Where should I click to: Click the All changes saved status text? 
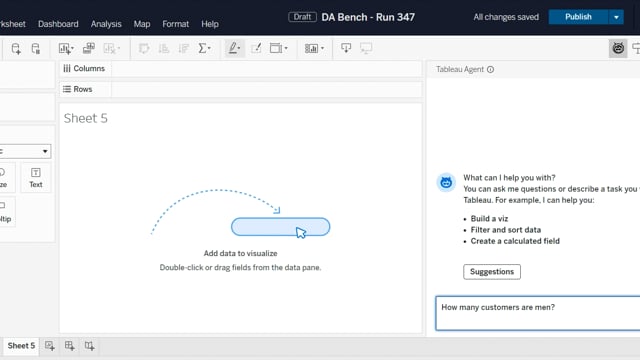(506, 17)
